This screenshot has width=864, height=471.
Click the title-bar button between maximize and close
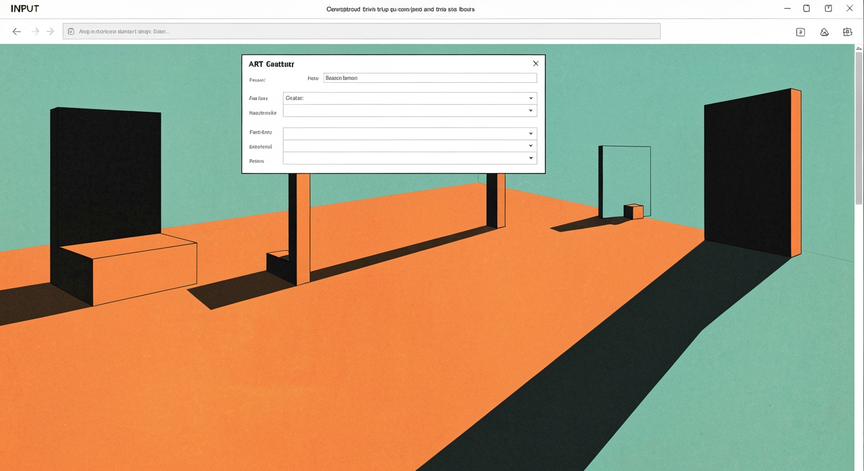pyautogui.click(x=828, y=8)
